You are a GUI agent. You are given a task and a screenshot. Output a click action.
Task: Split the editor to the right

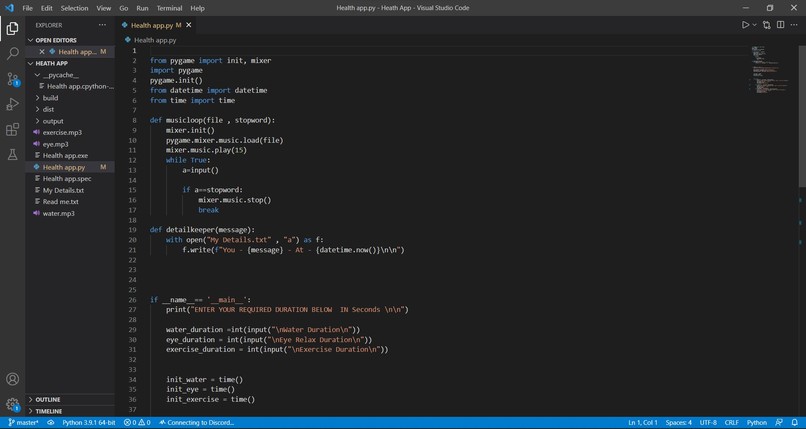(x=780, y=25)
